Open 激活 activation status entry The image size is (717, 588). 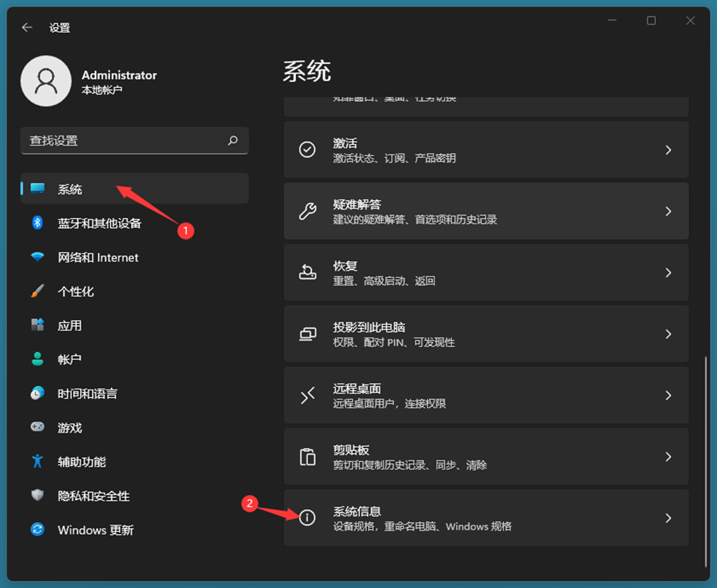486,150
